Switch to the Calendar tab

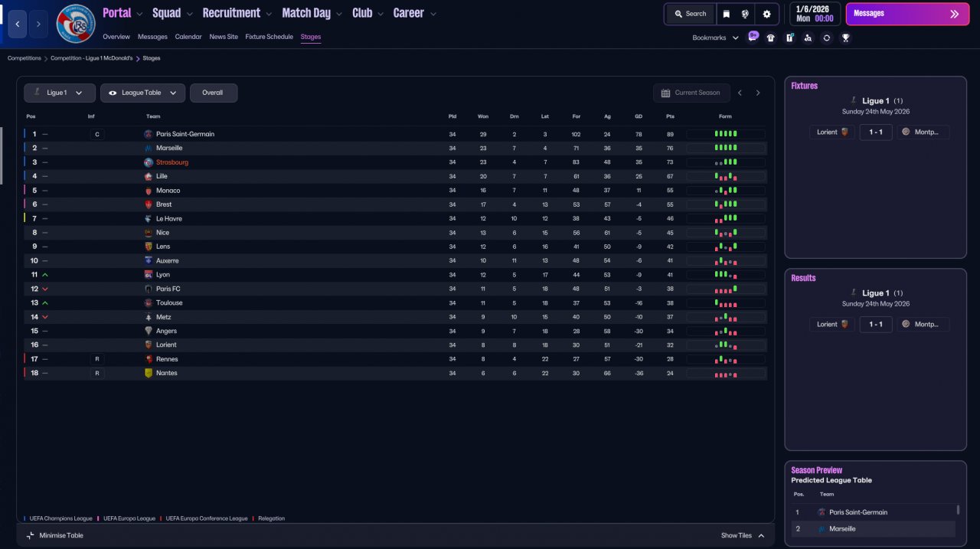coord(188,37)
